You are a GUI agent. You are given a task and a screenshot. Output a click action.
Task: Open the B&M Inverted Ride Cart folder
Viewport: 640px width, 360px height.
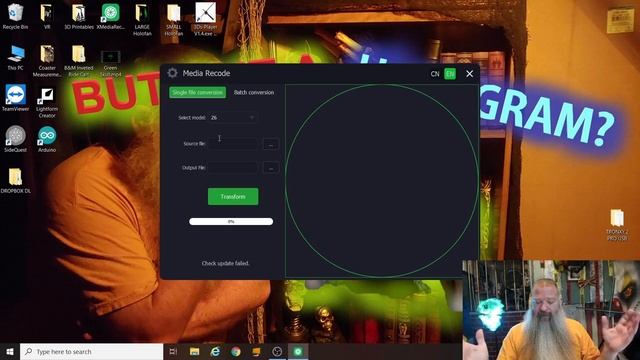(79, 61)
